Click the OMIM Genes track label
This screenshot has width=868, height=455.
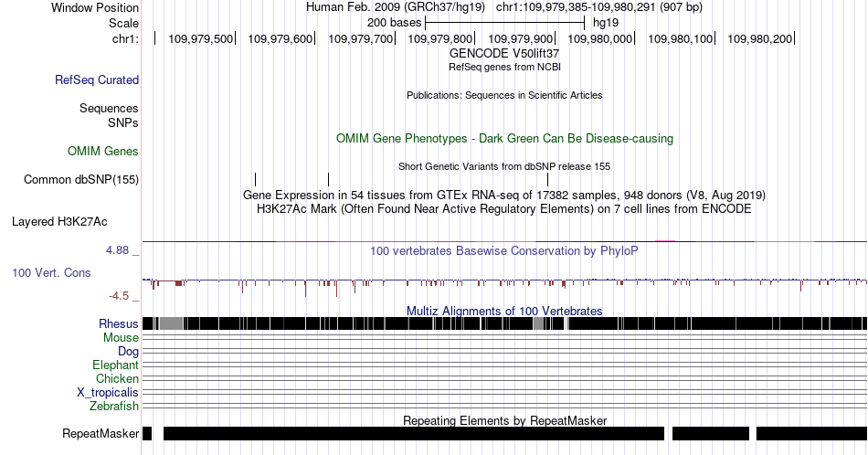(102, 151)
